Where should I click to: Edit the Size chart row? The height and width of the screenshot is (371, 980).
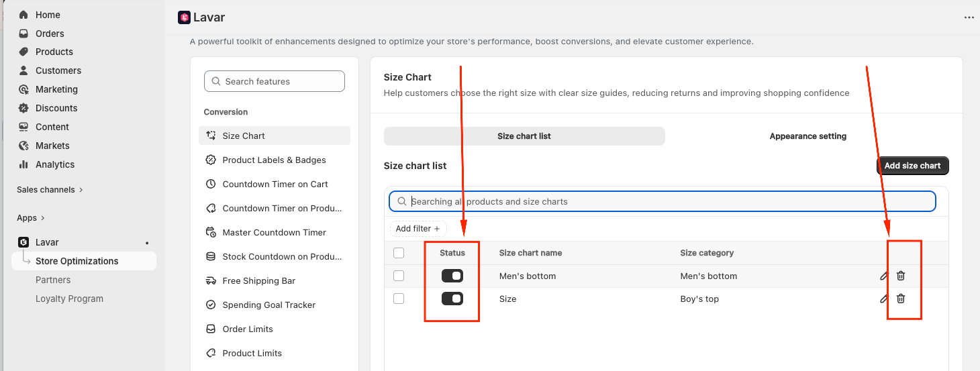pos(884,299)
